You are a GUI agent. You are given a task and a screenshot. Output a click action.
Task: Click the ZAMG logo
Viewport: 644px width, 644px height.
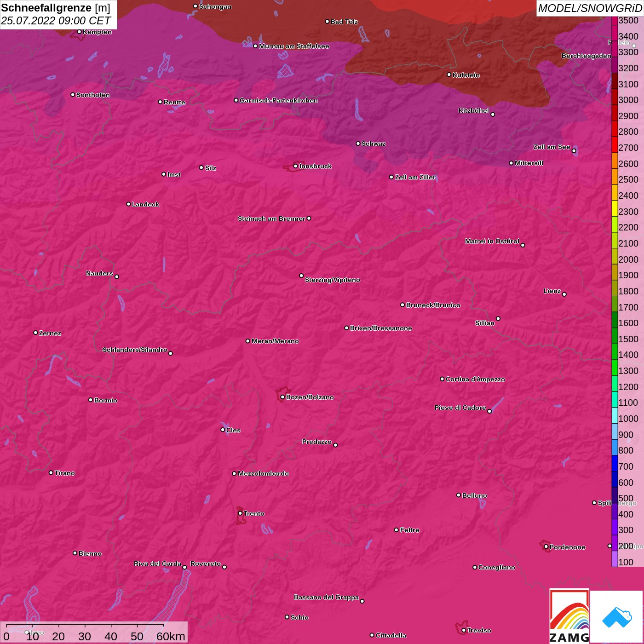click(569, 616)
